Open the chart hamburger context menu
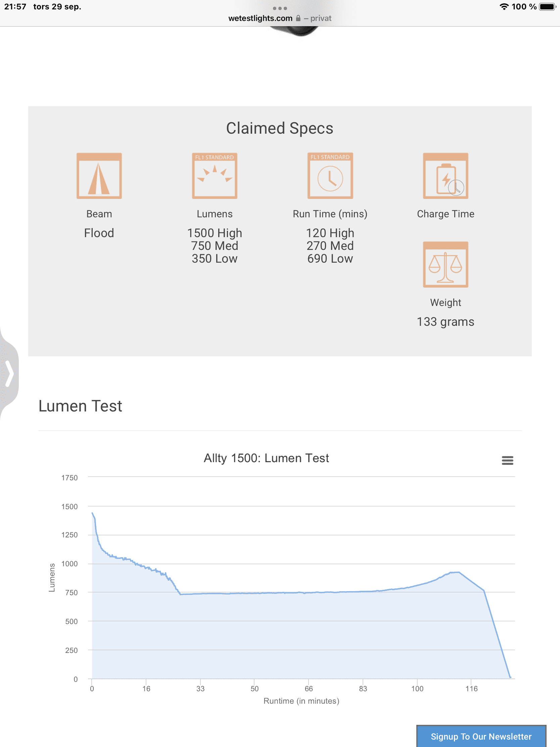 pos(507,460)
